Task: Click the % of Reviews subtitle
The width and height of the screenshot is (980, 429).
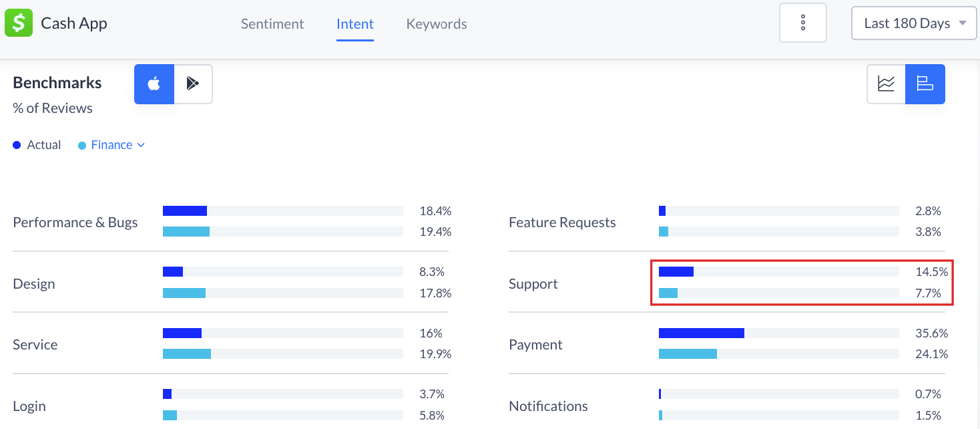Action: click(x=53, y=108)
